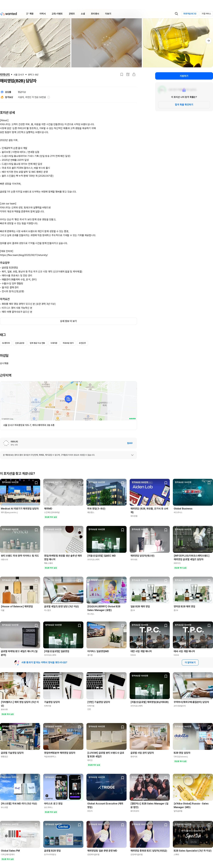Follow 리터니티 with 팔로우 button
Screen dimensions: 213x868
130,443
